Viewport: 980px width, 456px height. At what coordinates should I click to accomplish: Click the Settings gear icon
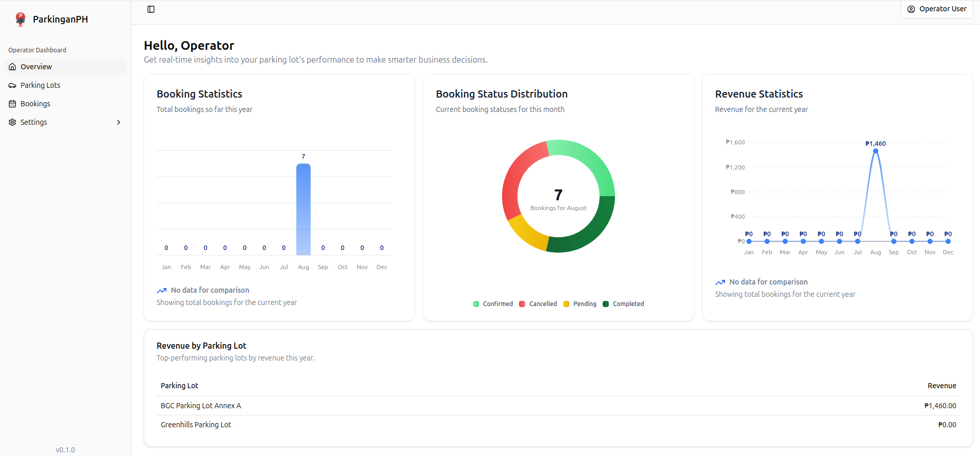pyautogui.click(x=12, y=122)
